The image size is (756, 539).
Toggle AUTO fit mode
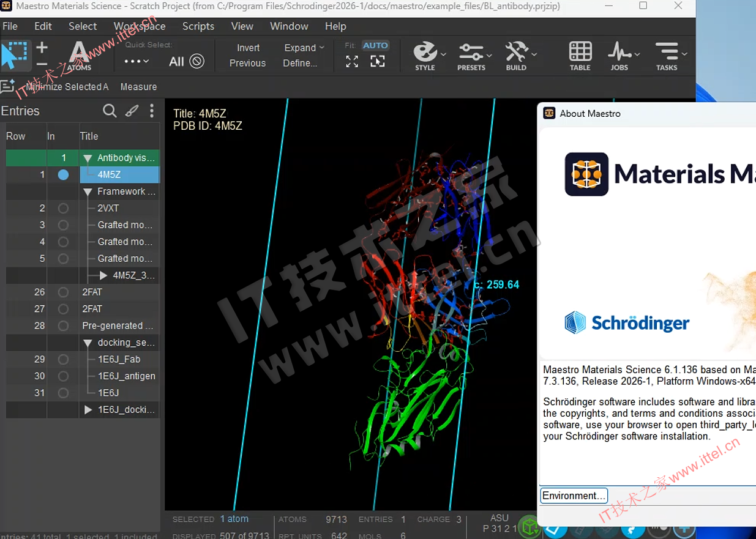coord(375,45)
